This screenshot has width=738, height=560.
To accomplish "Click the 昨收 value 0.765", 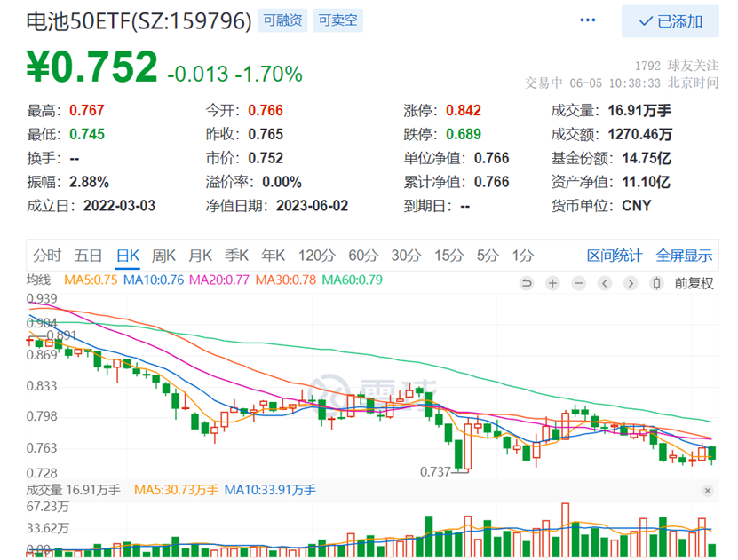I will (266, 134).
